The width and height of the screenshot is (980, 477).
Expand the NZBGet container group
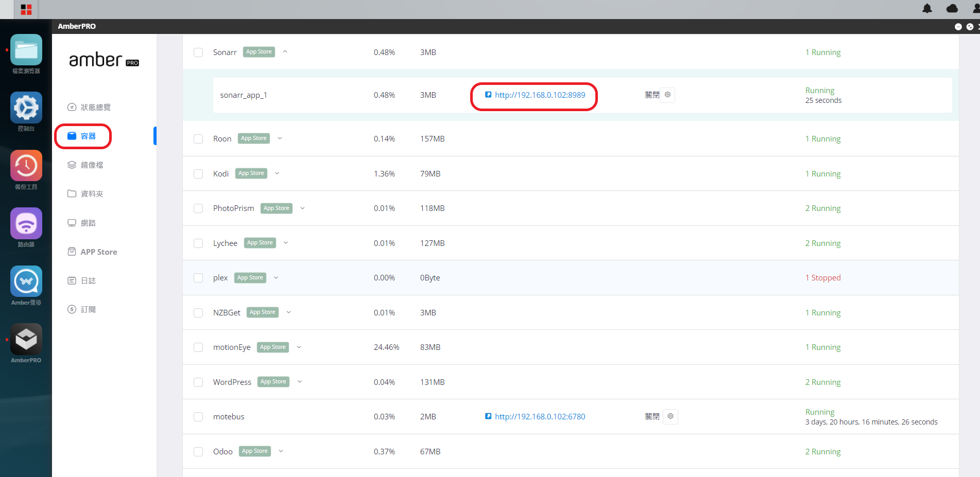tap(288, 312)
